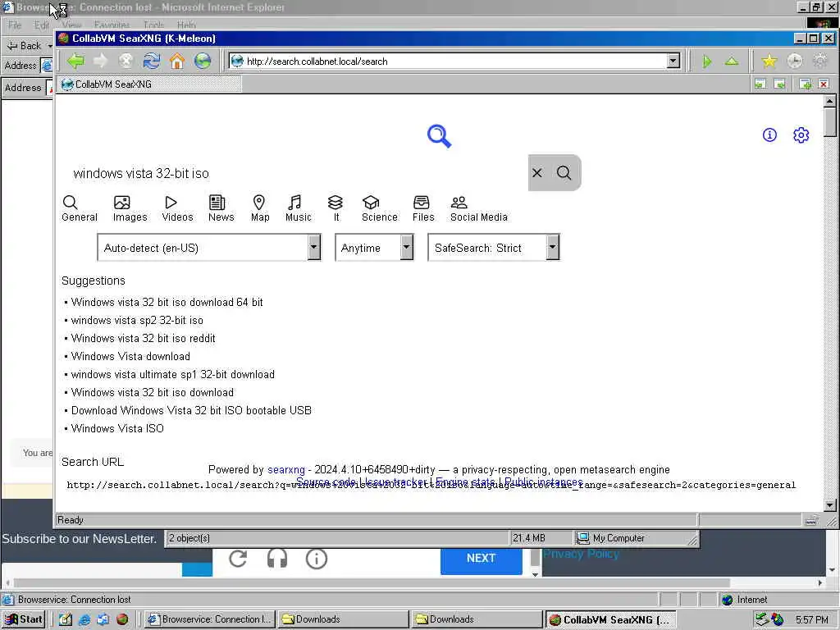Screen dimensions: 840x630
Task: Select the News search category
Action: pos(221,208)
